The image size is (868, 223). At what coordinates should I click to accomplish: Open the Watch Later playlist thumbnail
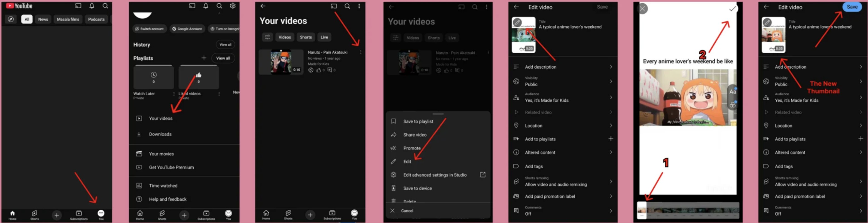[154, 77]
